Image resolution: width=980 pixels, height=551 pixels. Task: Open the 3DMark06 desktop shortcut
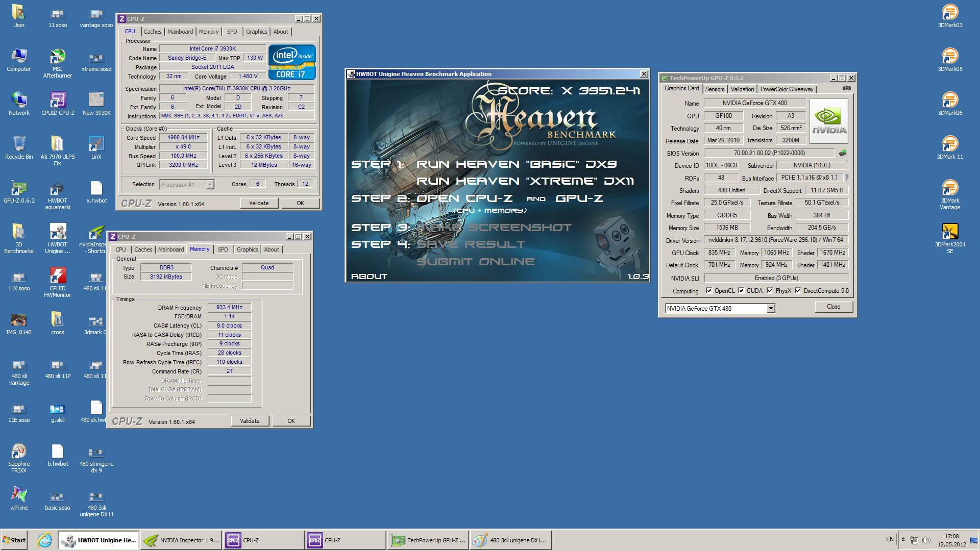(950, 103)
